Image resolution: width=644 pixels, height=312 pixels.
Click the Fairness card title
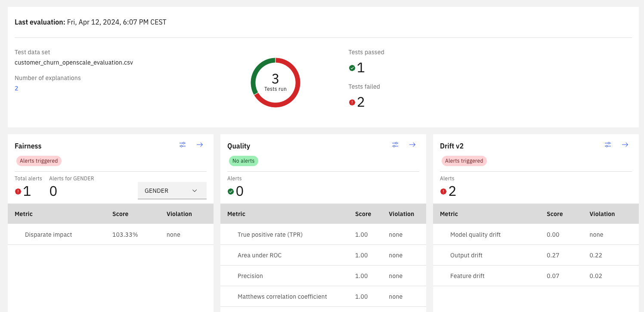(28, 146)
